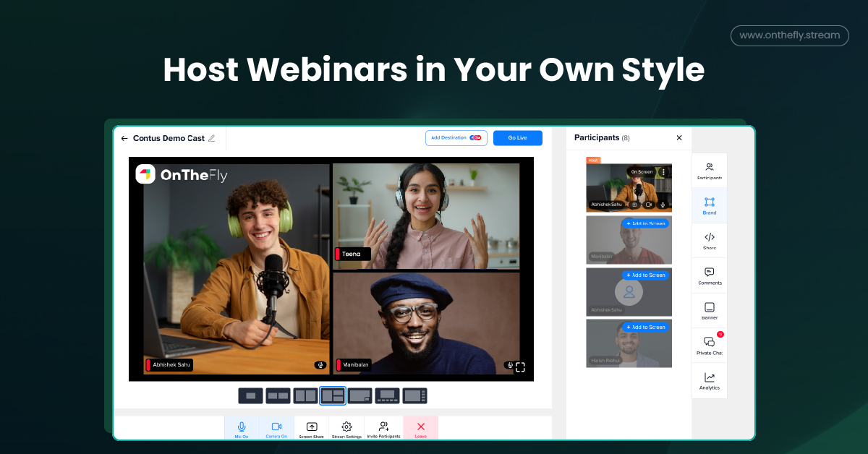This screenshot has height=454, width=868.
Task: Toggle the camera off via Camera On
Action: (x=276, y=428)
